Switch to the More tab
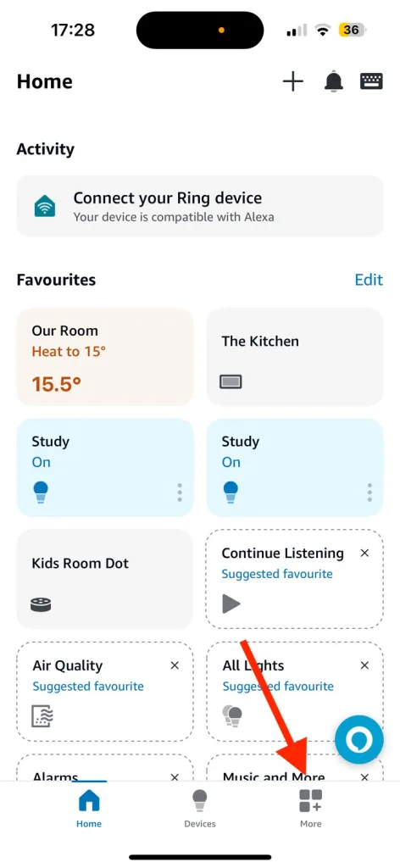Screen dimensions: 400x868 [x=310, y=809]
